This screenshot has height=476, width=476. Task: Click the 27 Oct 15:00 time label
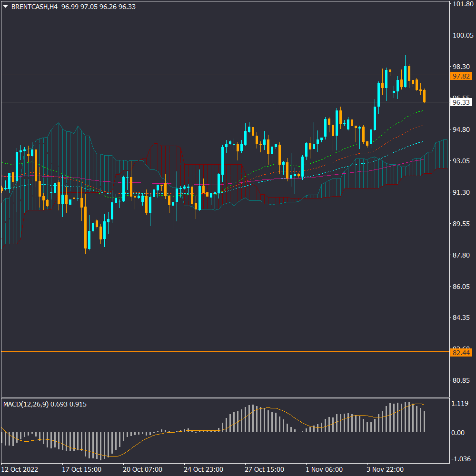click(265, 469)
